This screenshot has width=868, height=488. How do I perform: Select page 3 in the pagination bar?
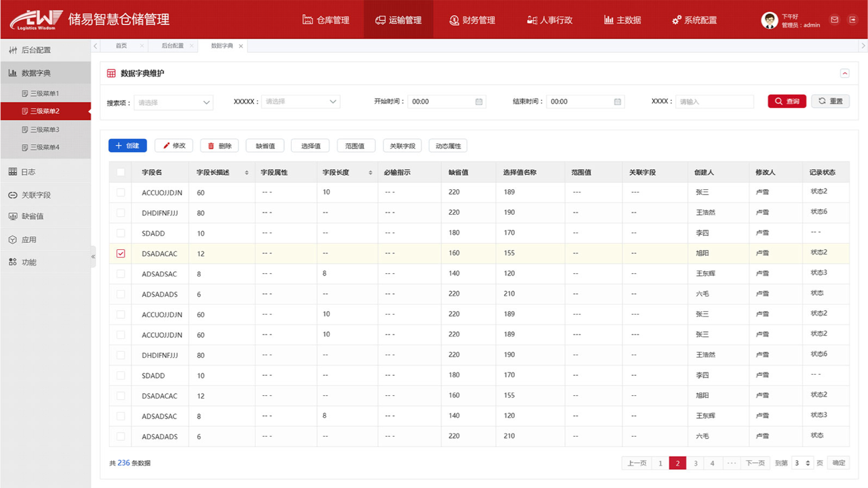[695, 462]
